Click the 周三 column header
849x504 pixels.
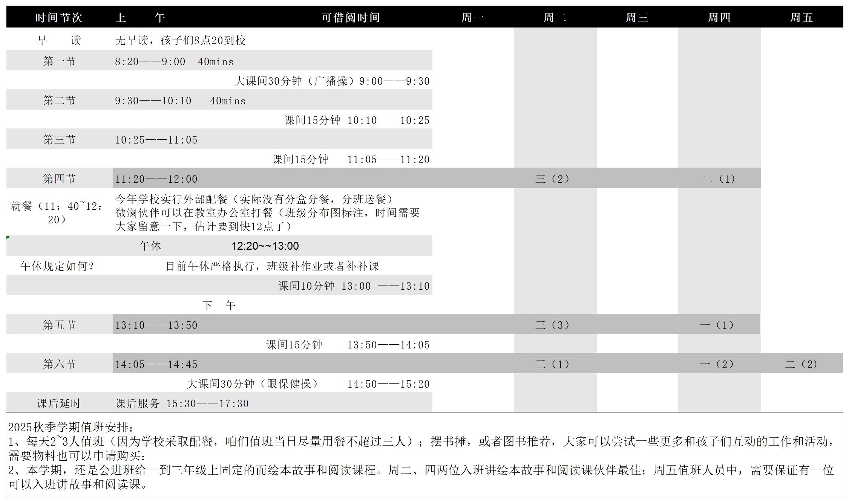click(637, 17)
